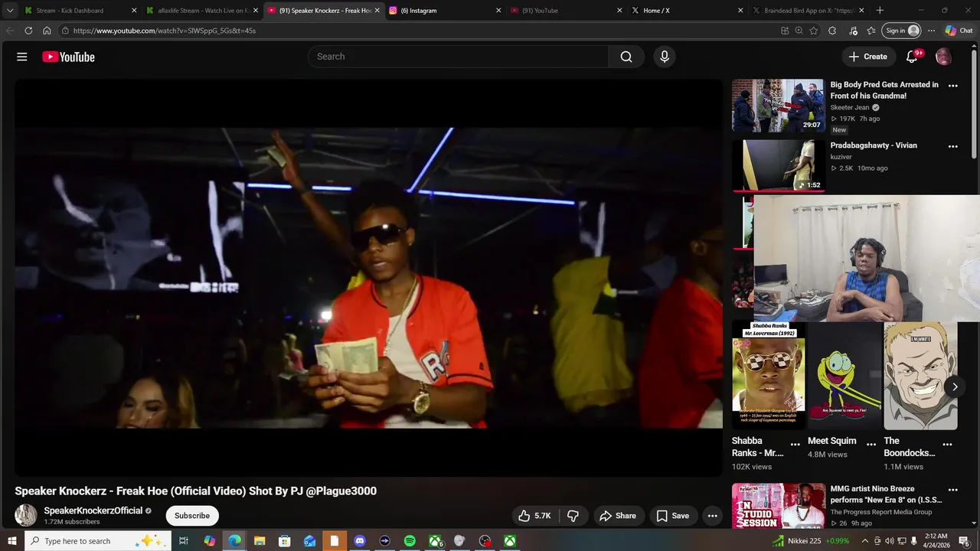Open the Nikkei 225 stock widget
Image resolution: width=980 pixels, height=551 pixels.
pos(811,541)
